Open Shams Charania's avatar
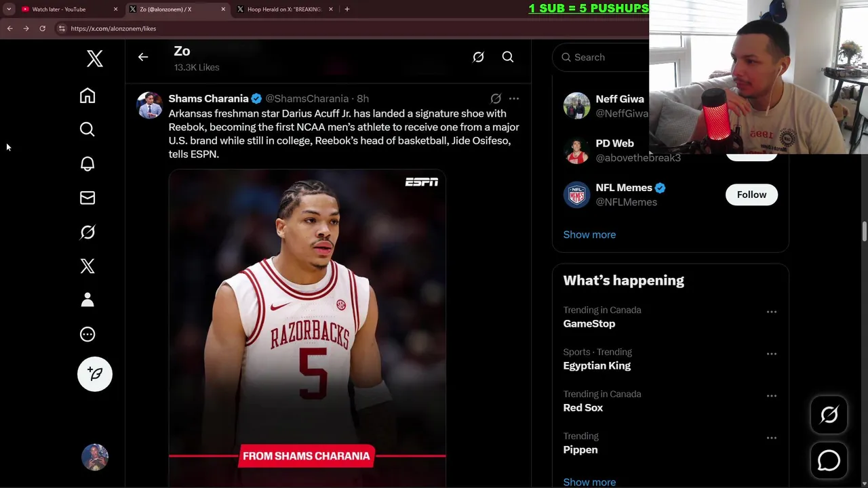Screen dimensions: 868x488 [149, 105]
